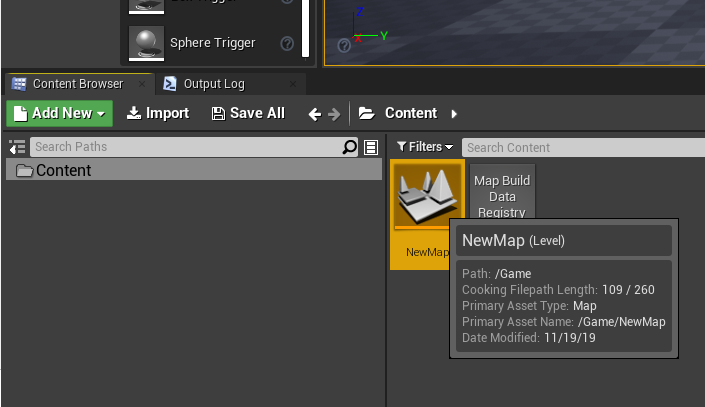705x407 pixels.
Task: Click Save All button
Action: (248, 113)
